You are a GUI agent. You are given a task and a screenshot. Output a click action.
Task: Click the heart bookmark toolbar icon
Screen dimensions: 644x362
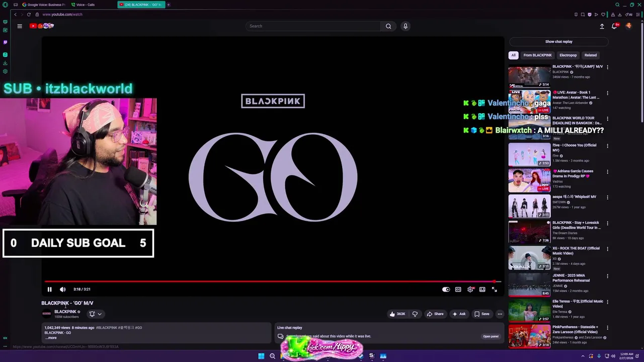(x=603, y=15)
